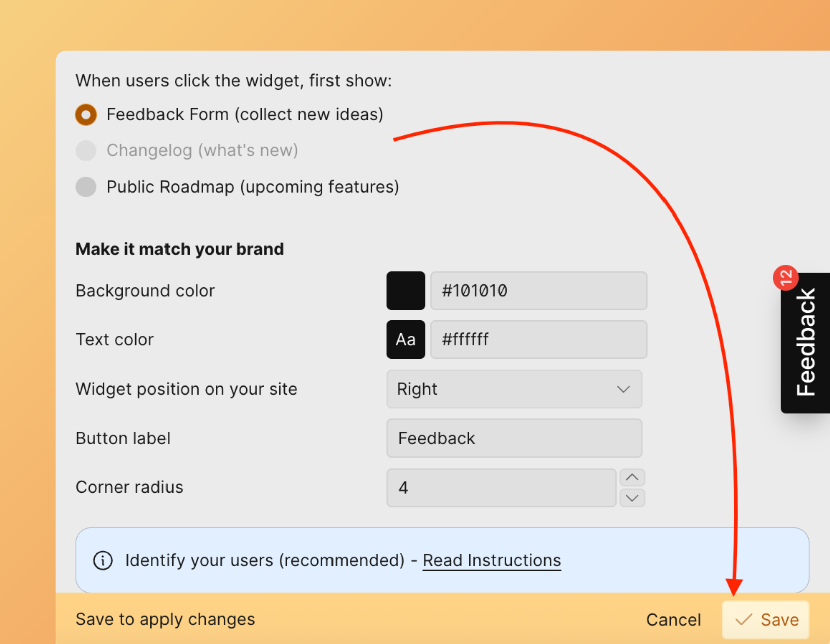Select the "Changelog (what's new)" option

[x=86, y=150]
